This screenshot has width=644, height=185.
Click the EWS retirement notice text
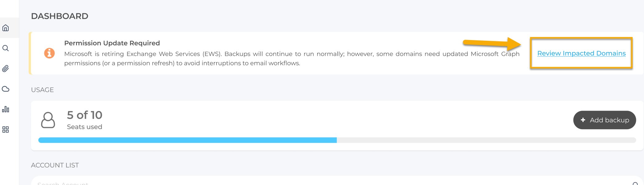(x=292, y=59)
